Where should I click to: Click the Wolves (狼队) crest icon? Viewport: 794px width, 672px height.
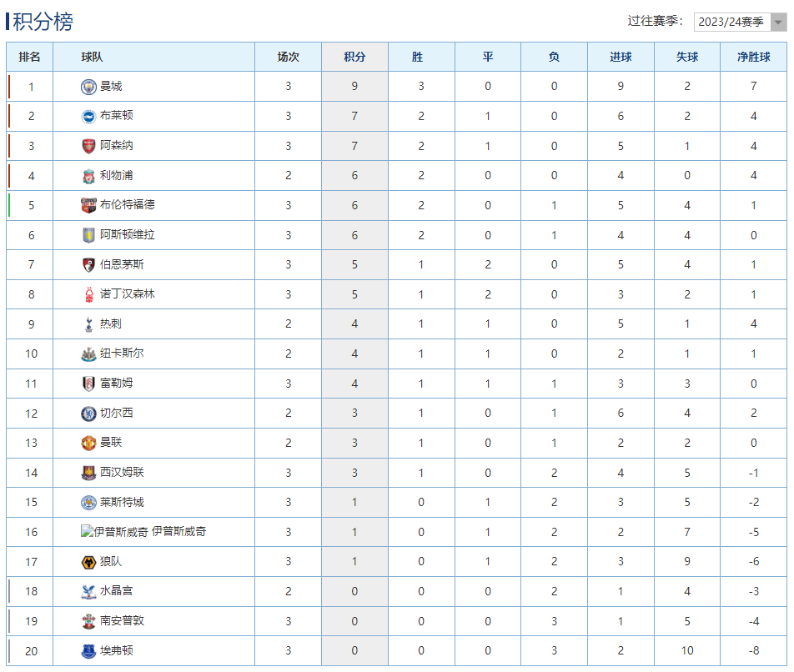coord(88,562)
